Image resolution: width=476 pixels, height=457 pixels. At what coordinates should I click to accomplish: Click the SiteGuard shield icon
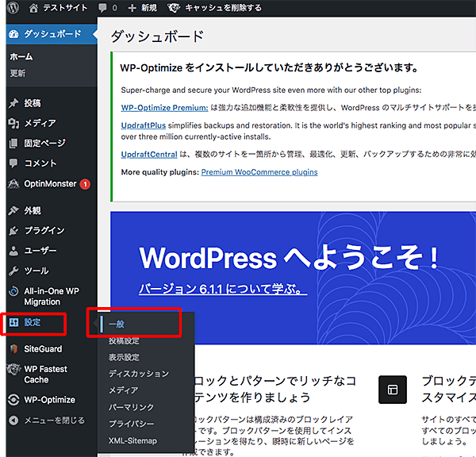(x=13, y=349)
